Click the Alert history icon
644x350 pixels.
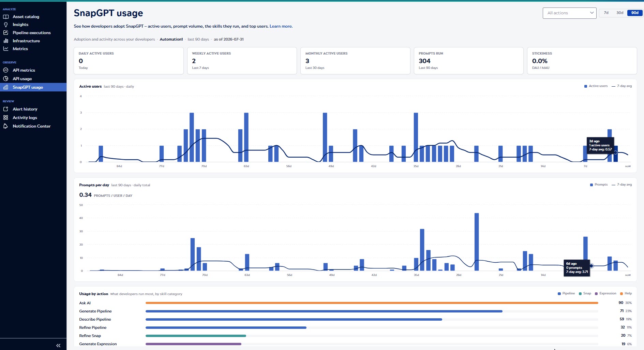point(6,109)
